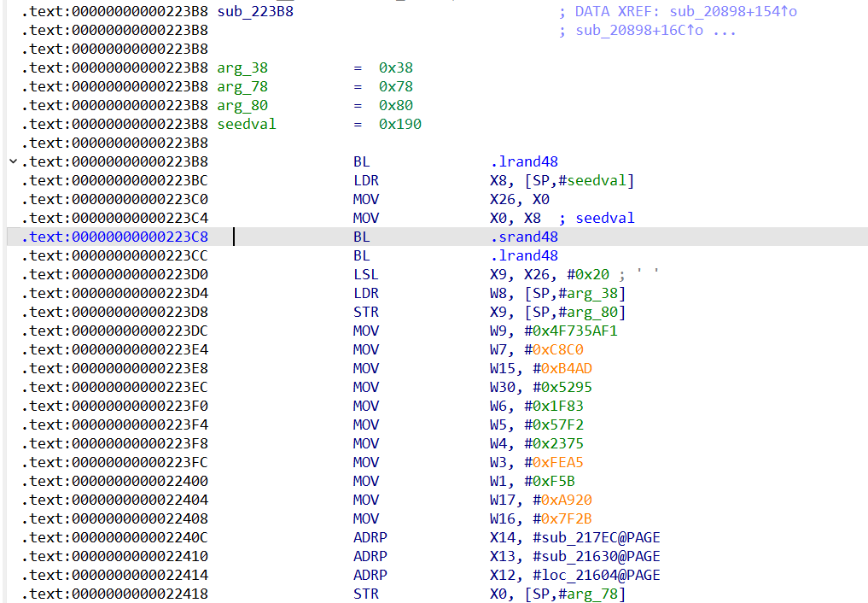Viewport: 868px width, 603px height.
Task: Click the arg_38 stack variable definition
Action: pyautogui.click(x=242, y=67)
